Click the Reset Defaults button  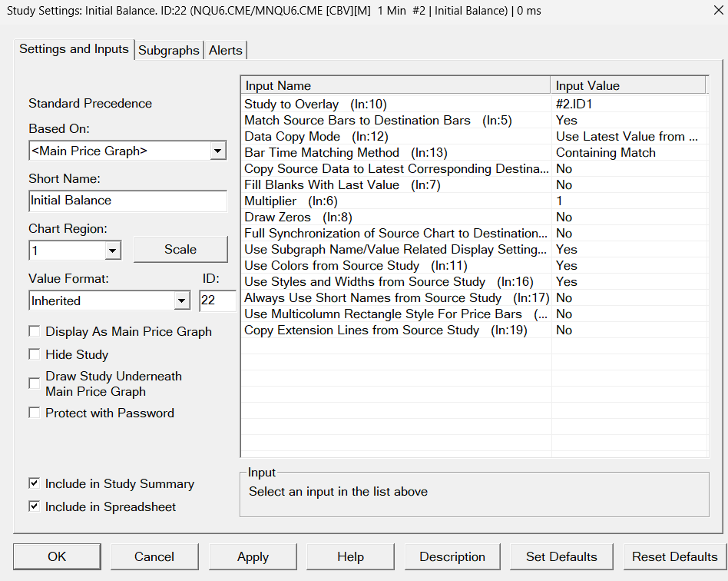coord(674,556)
